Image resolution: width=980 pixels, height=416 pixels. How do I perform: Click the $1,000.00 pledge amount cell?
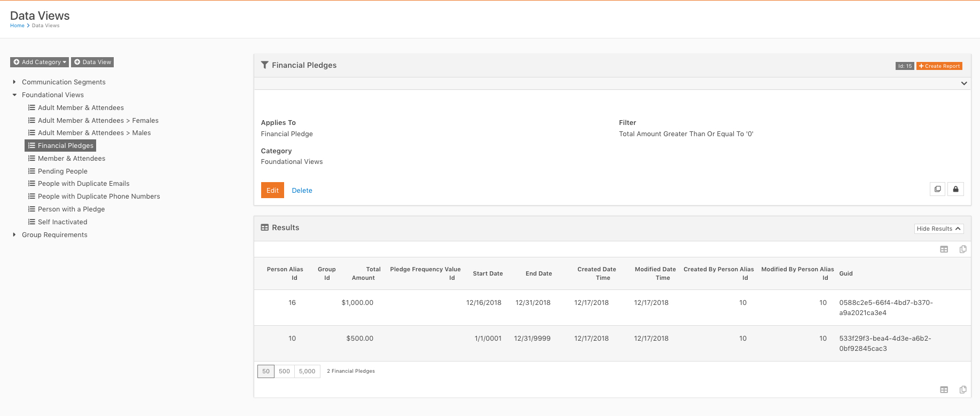357,302
